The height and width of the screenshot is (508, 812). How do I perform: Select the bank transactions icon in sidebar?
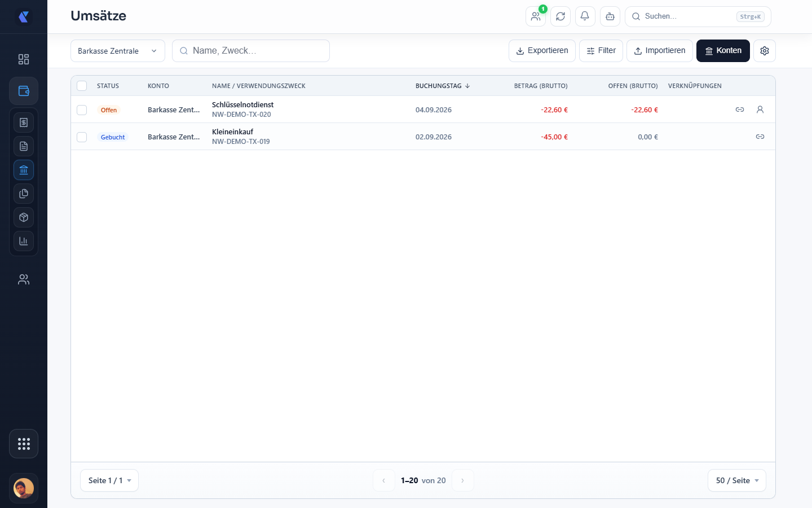pyautogui.click(x=24, y=170)
